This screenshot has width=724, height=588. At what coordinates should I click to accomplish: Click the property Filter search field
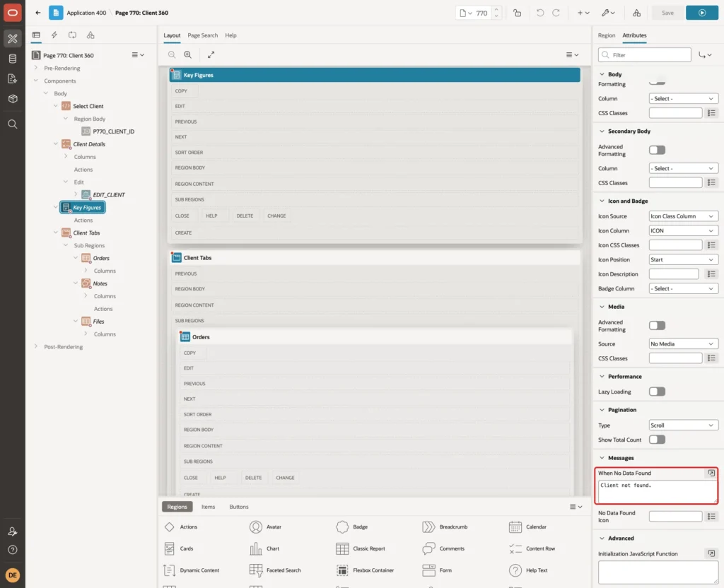[x=645, y=55]
